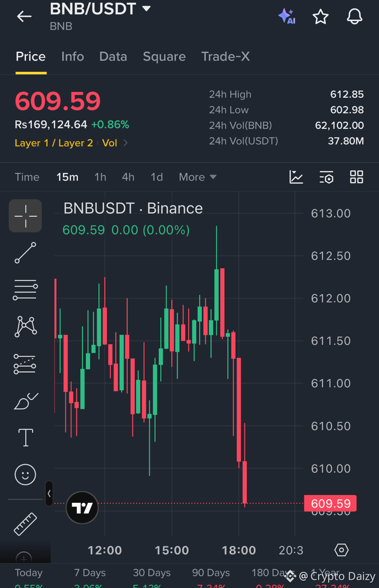Select the projection forecasting tool

pos(25,363)
